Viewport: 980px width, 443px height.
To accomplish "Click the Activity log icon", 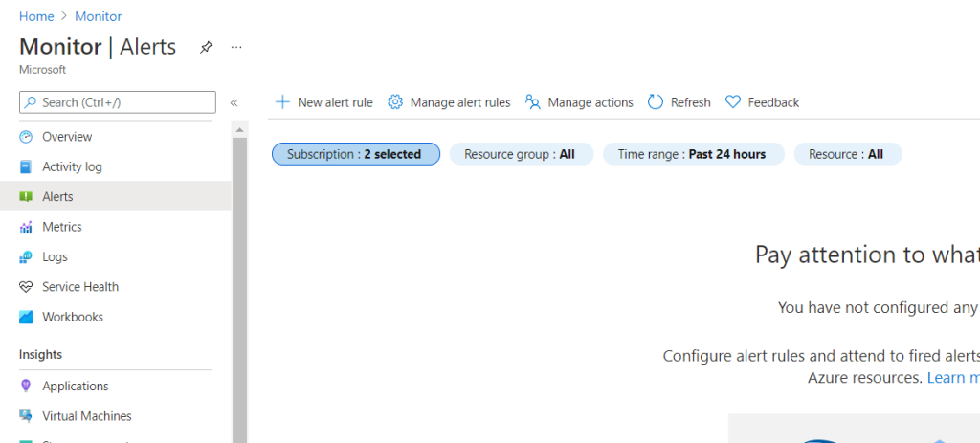I will 26,166.
